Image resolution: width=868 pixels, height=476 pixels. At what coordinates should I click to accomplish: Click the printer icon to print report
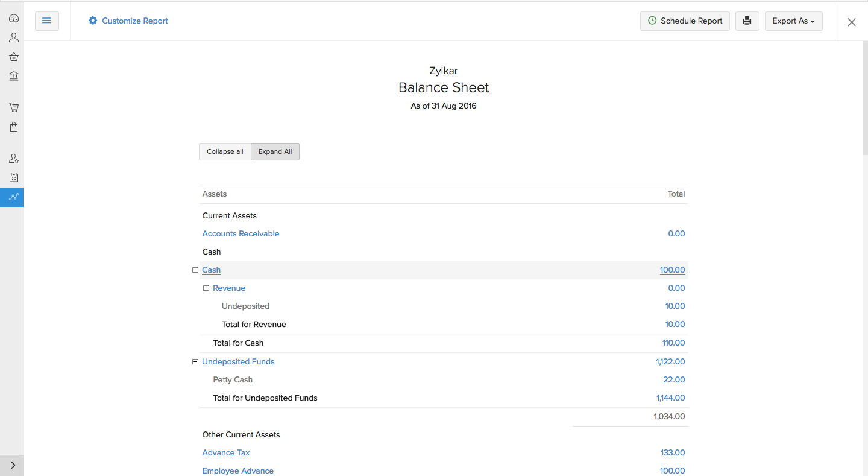click(747, 21)
